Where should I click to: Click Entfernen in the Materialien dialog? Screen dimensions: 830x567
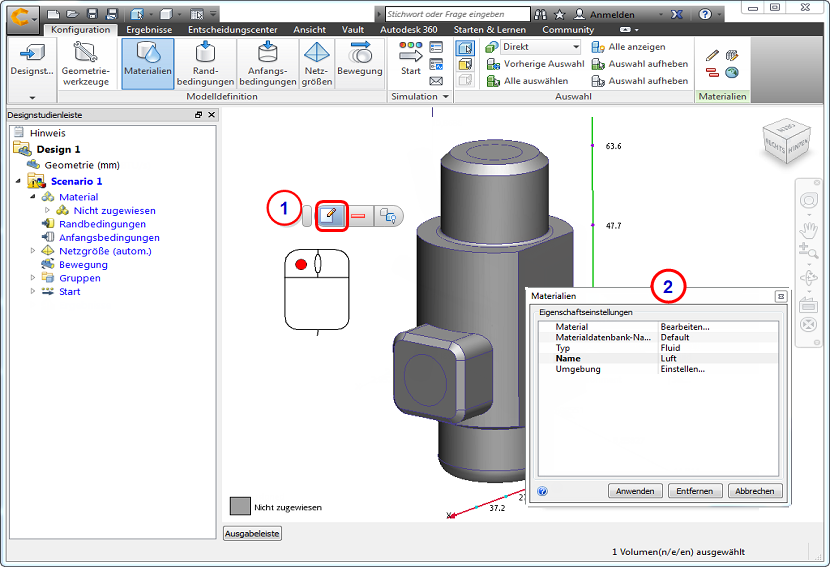point(694,491)
